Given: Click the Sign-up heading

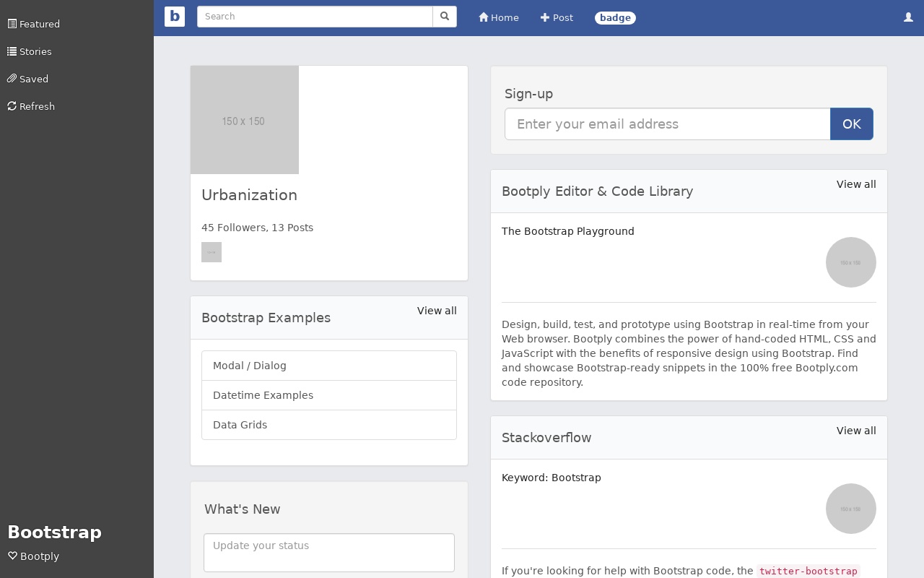Looking at the screenshot, I should point(528,94).
